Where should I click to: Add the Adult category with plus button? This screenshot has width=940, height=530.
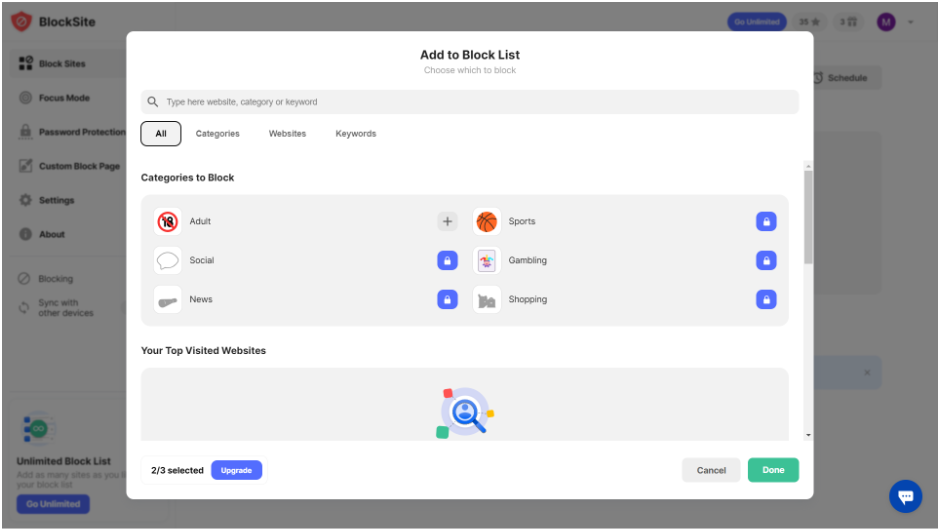pyautogui.click(x=447, y=221)
